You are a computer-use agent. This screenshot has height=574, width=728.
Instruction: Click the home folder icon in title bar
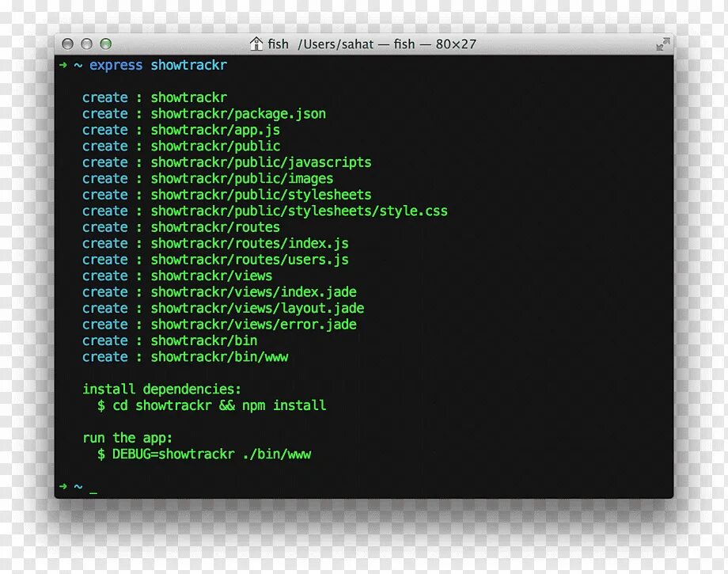pyautogui.click(x=256, y=44)
